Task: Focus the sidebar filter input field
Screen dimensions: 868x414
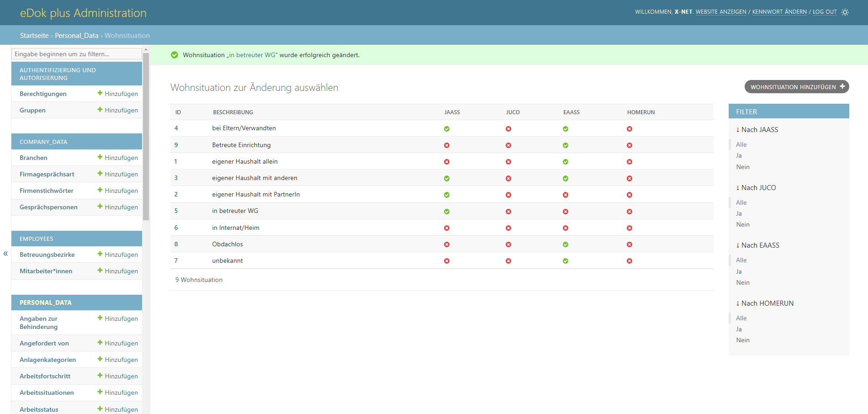Action: 76,54
